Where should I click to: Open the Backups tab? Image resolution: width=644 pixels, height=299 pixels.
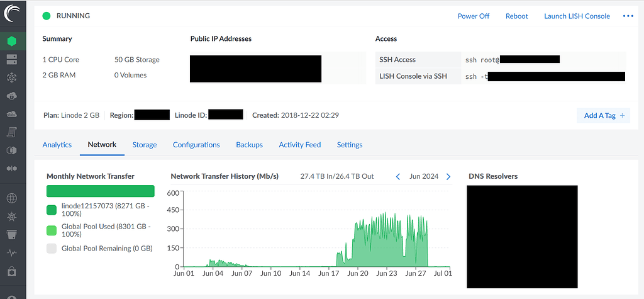[x=249, y=145]
